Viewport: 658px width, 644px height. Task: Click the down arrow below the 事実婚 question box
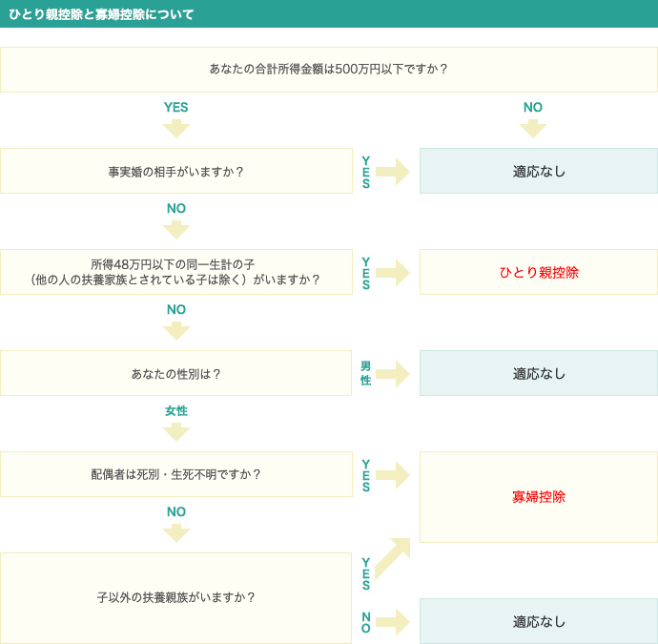(x=176, y=230)
